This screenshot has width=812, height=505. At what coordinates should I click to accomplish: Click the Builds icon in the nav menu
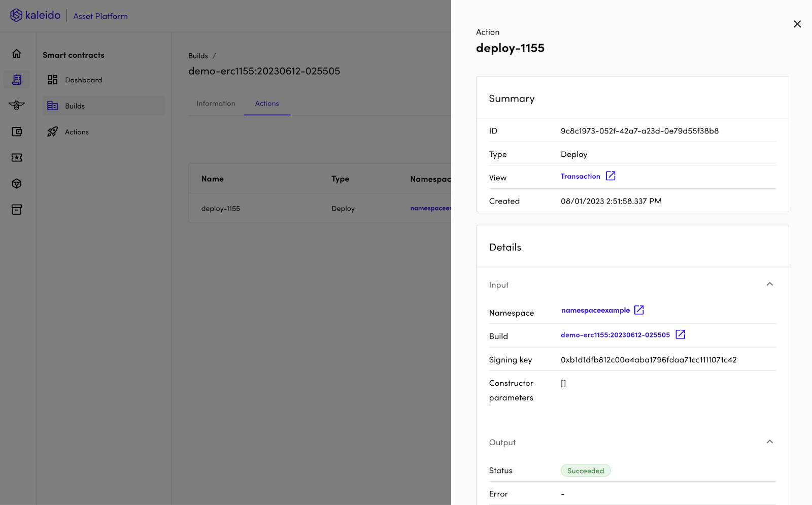pyautogui.click(x=52, y=106)
